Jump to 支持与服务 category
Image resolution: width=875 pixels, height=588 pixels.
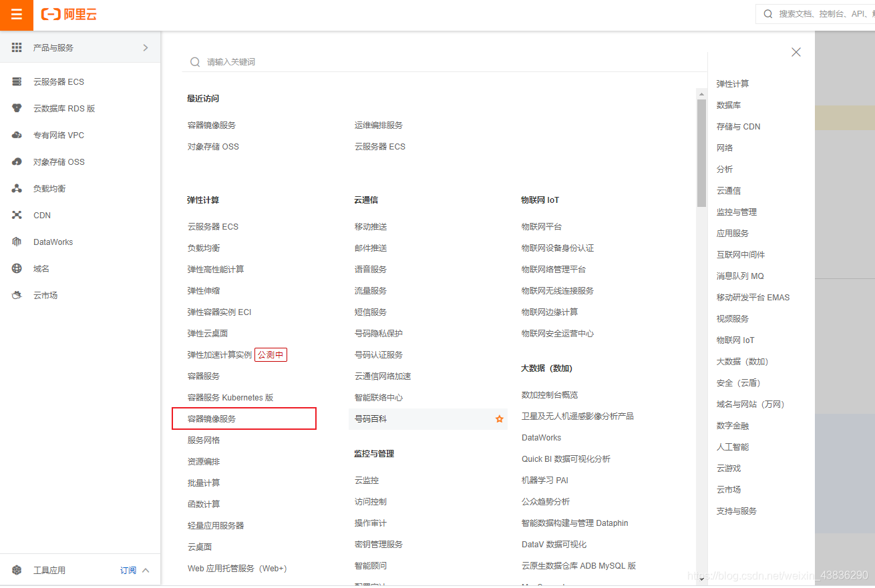coord(737,511)
